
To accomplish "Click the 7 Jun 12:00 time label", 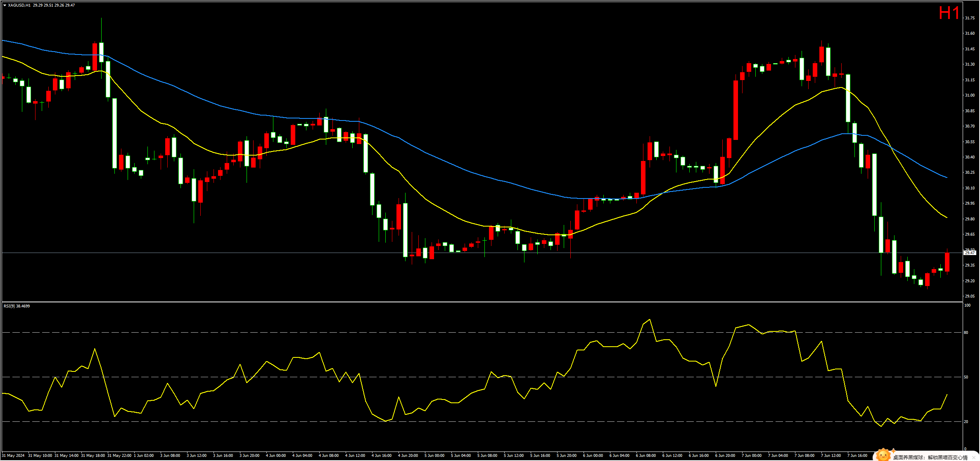I will point(831,456).
